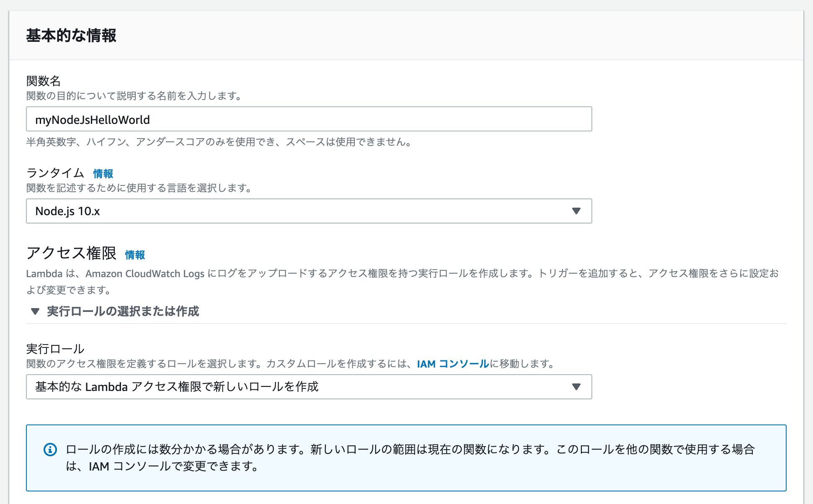
Task: Open the 情報 link next to ランタイム
Action: tap(103, 174)
